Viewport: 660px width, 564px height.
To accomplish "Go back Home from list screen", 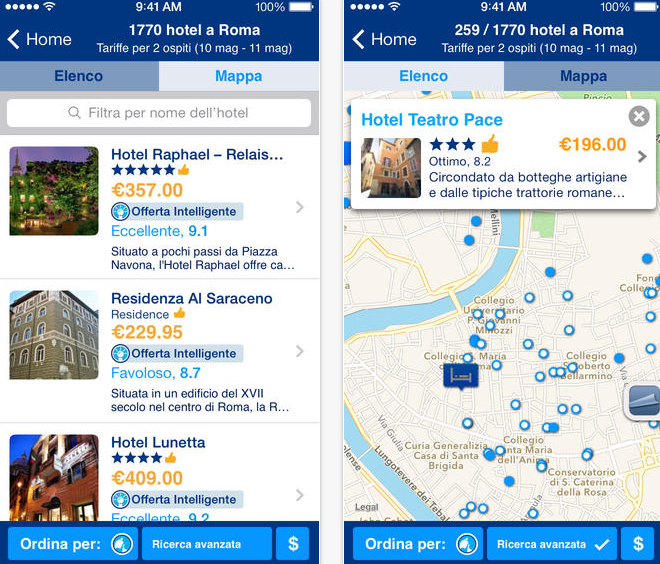I will tap(40, 39).
